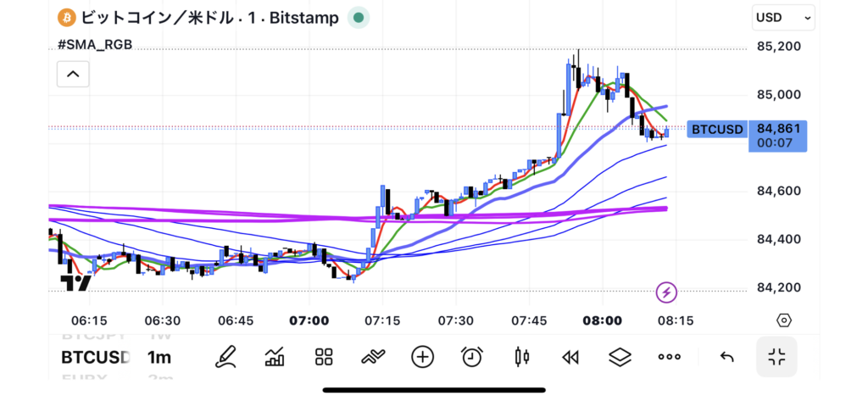This screenshot has height=401, width=868.
Task: Undo the last action with the arrow icon
Action: click(x=726, y=357)
